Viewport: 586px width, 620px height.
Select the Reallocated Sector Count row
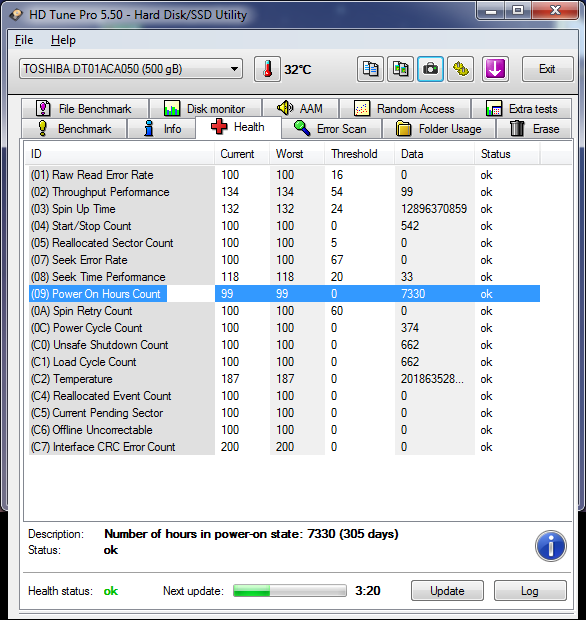coord(285,243)
